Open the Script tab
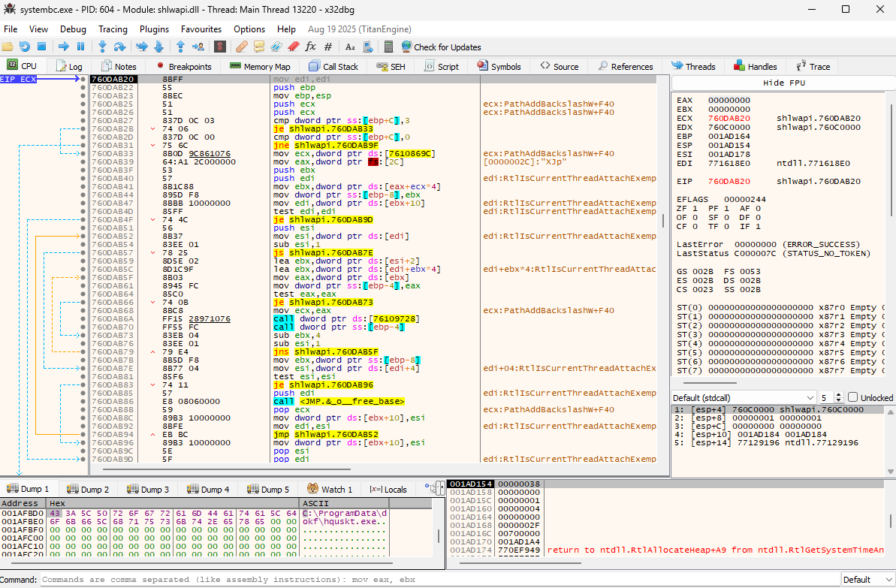The height and width of the screenshot is (588, 896). coord(442,66)
